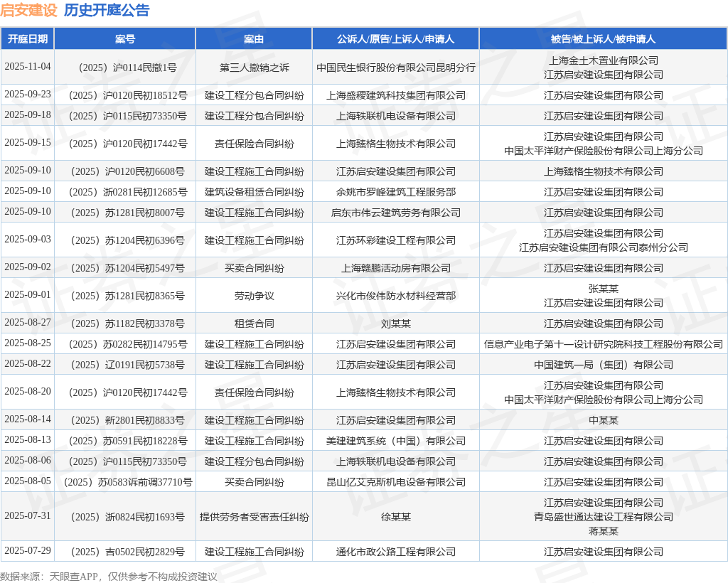The height and width of the screenshot is (583, 728).
Task: Click the 数据来源 天眼查APP footer note
Action: coord(109,577)
